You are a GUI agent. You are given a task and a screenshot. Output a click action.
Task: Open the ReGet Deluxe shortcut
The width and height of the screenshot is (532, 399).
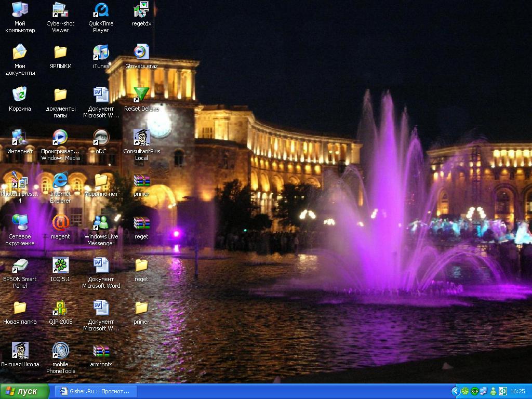pyautogui.click(x=141, y=95)
